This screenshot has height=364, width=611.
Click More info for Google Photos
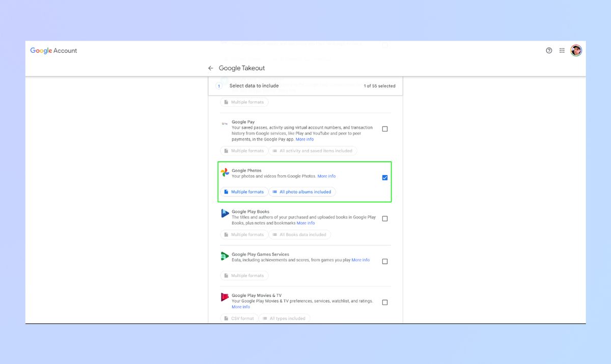click(326, 176)
